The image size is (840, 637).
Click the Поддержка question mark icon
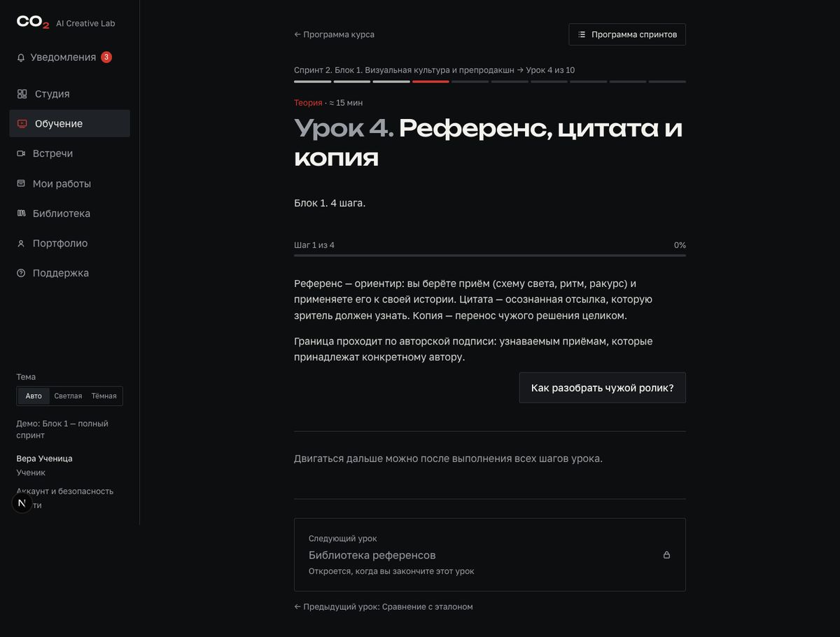pos(21,273)
